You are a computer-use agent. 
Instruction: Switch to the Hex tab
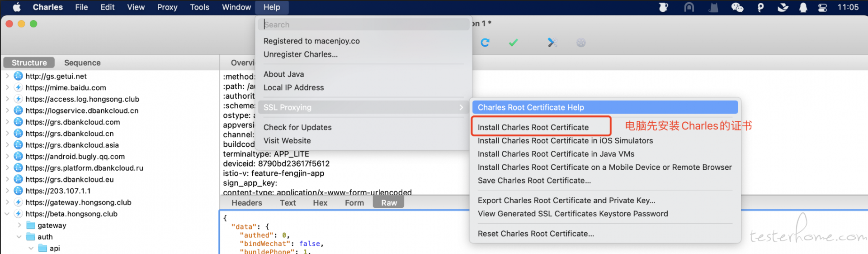click(x=320, y=203)
